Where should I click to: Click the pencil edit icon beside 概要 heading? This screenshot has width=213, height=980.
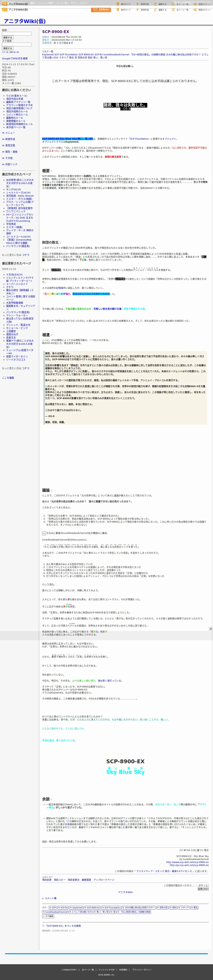(x=52, y=171)
